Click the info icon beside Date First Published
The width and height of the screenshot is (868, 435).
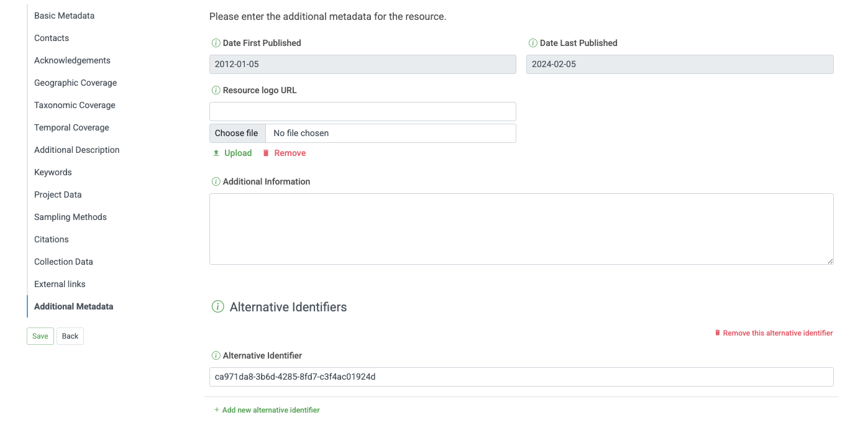216,43
